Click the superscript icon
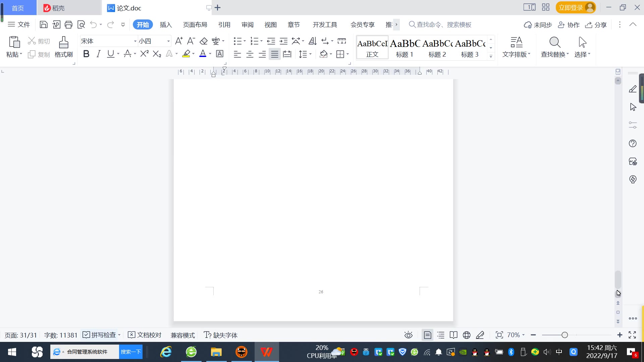This screenshot has height=362, width=644. [x=144, y=54]
